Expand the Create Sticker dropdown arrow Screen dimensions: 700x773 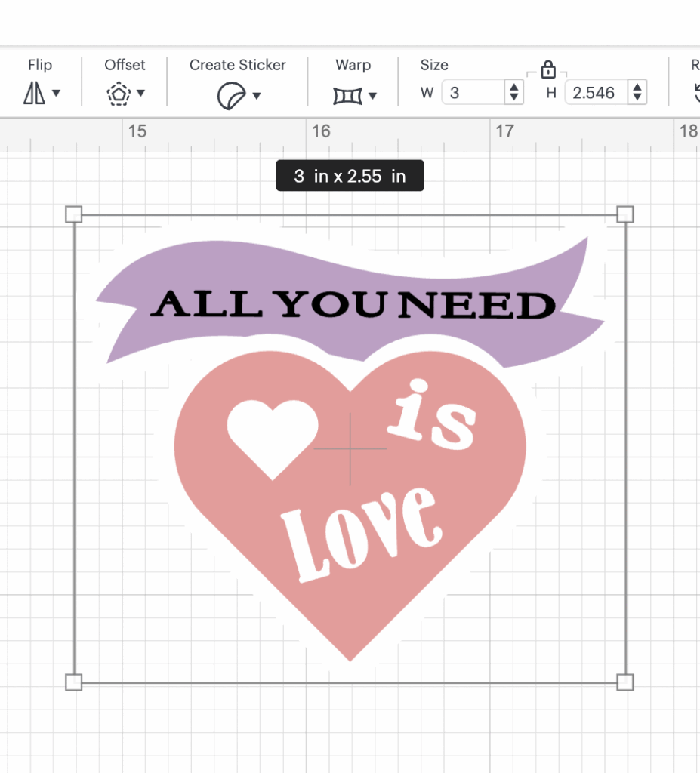(257, 95)
